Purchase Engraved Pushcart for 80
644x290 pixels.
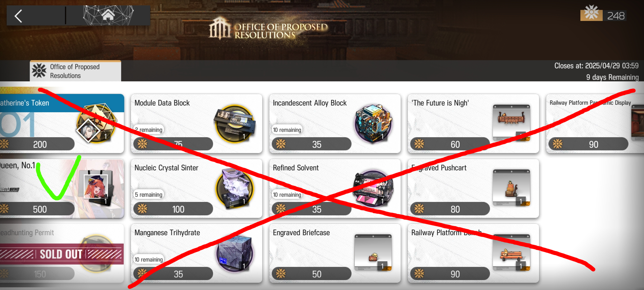(450, 209)
